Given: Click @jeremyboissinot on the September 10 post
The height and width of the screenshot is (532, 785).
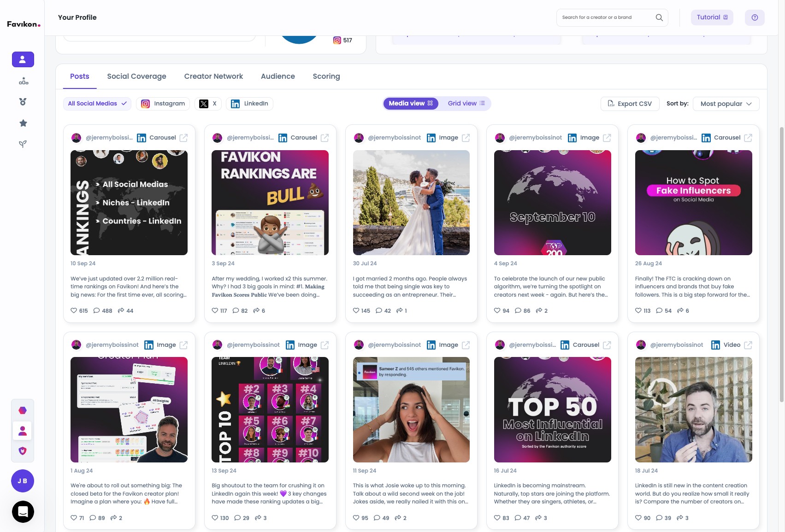Looking at the screenshot, I should point(536,138).
